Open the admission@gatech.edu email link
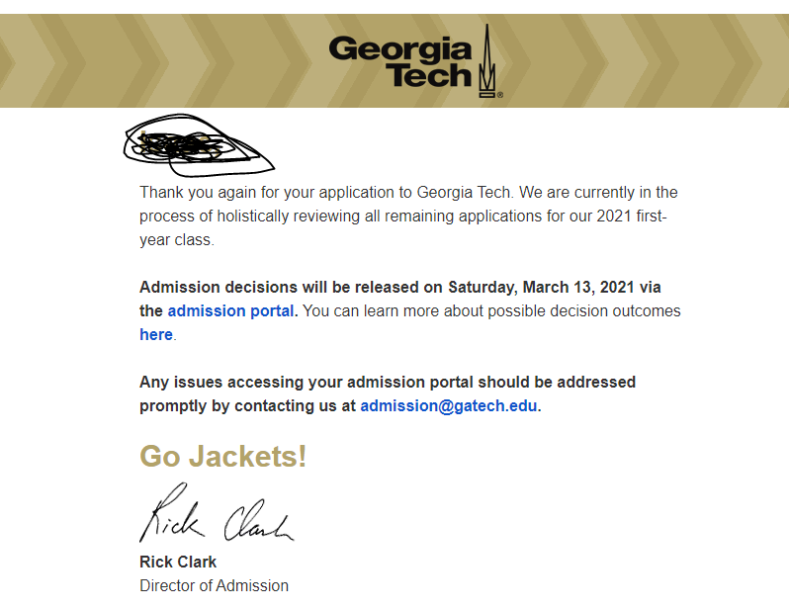 449,406
